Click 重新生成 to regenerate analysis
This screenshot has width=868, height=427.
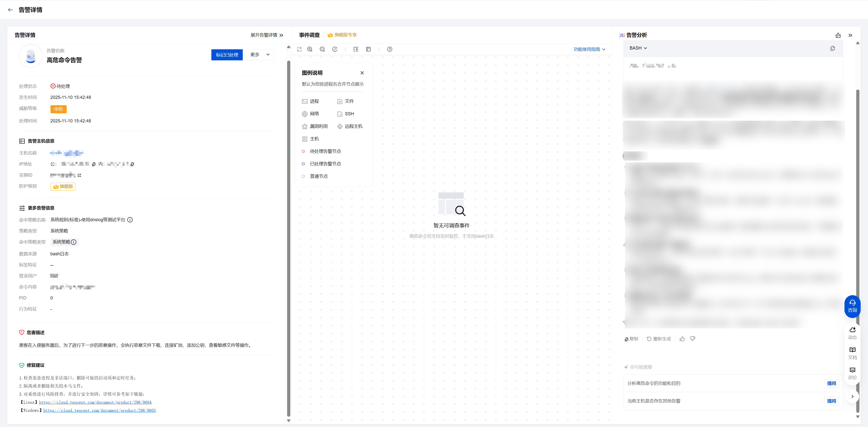point(659,339)
